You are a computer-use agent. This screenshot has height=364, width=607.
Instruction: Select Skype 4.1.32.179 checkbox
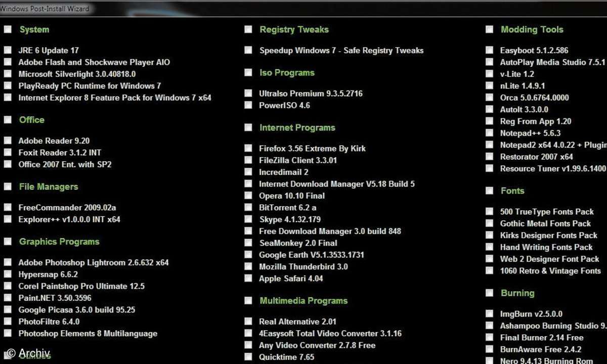click(x=248, y=219)
